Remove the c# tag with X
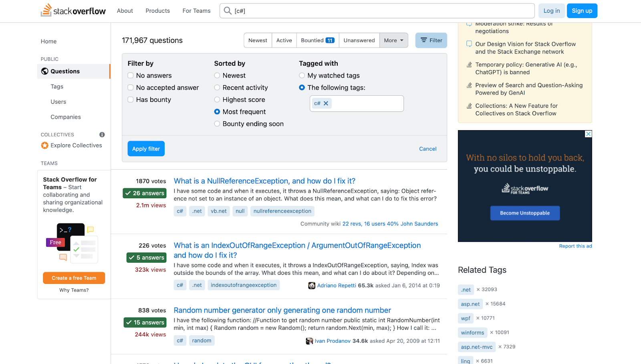Screen dimensions: 641x364 click(x=326, y=103)
